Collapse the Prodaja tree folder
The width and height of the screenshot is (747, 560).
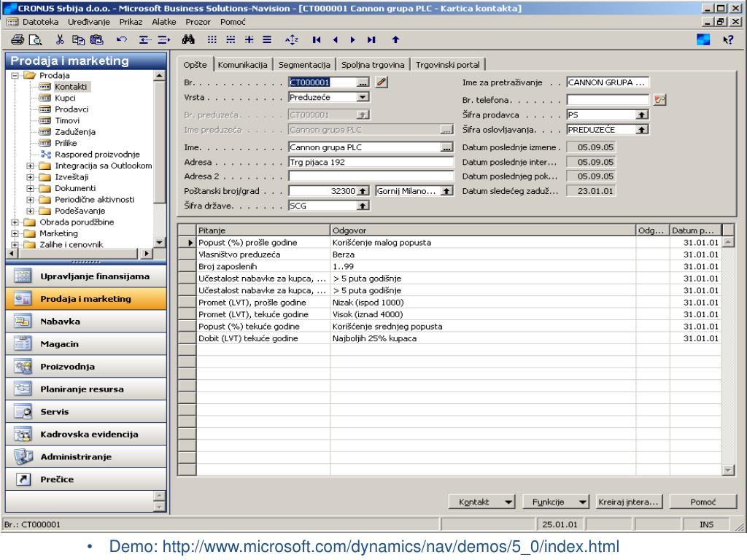(15, 75)
